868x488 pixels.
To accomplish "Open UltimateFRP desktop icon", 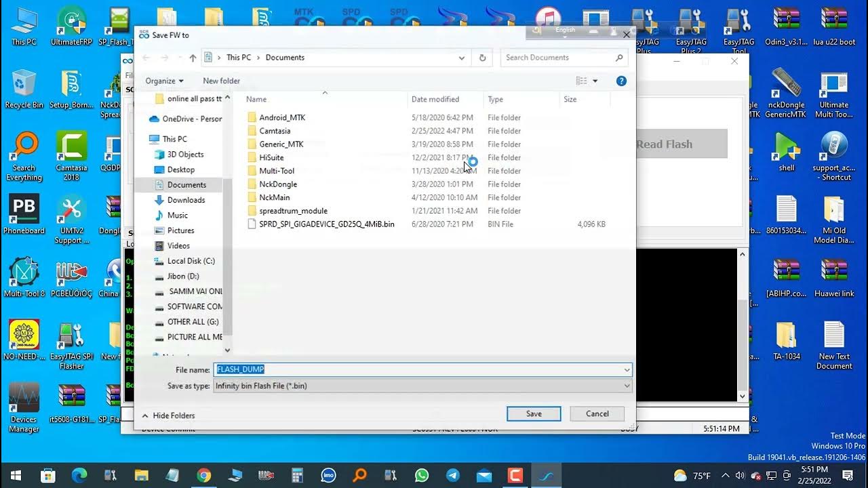I will tap(71, 26).
